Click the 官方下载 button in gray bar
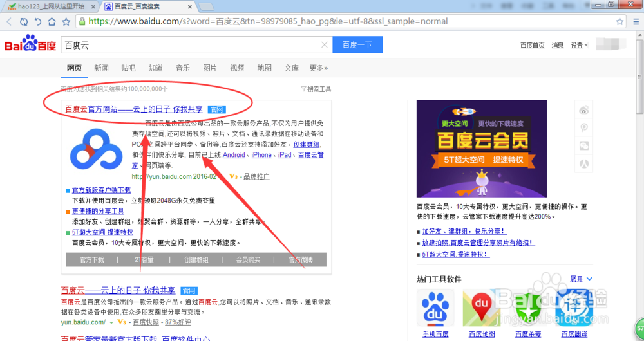The height and width of the screenshot is (341, 644). point(91,260)
